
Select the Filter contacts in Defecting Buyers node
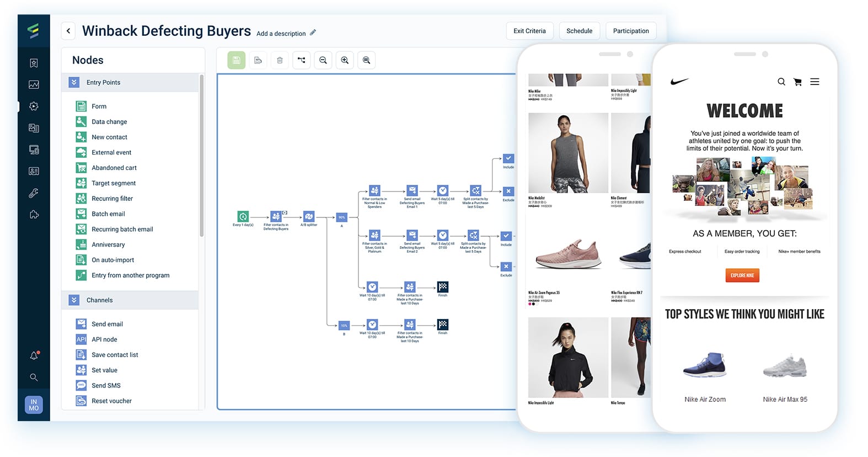pyautogui.click(x=276, y=216)
